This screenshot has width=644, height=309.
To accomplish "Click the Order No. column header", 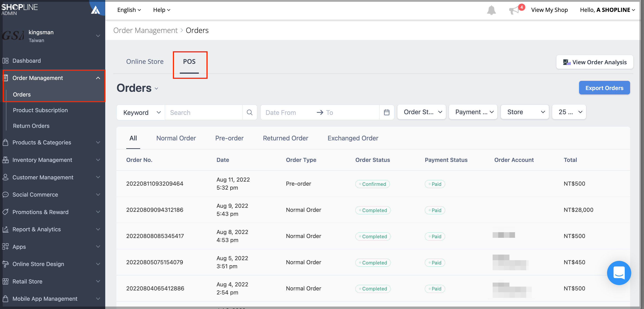I will 139,160.
